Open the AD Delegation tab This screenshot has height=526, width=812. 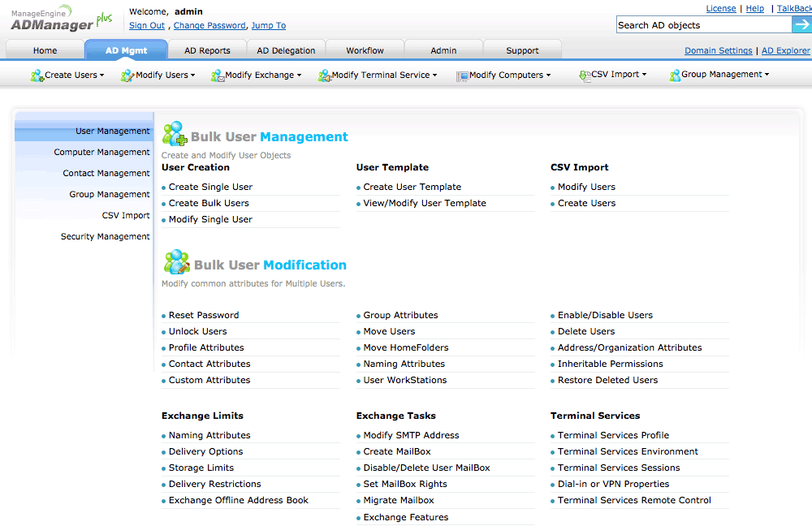(286, 50)
